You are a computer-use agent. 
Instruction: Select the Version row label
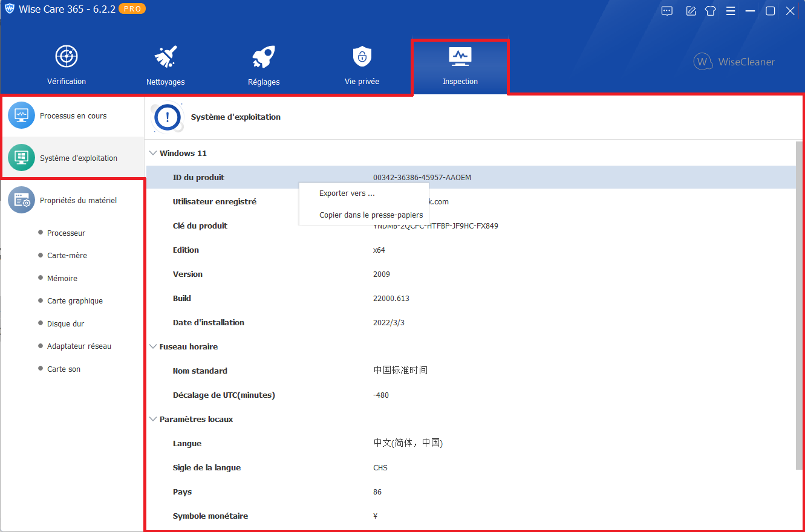pos(187,274)
